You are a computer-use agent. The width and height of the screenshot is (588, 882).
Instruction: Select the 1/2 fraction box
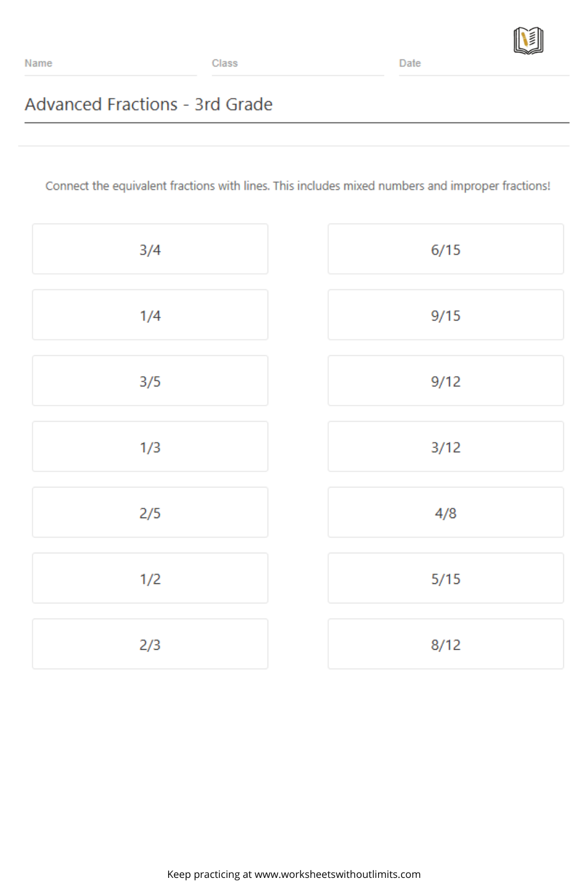click(150, 578)
